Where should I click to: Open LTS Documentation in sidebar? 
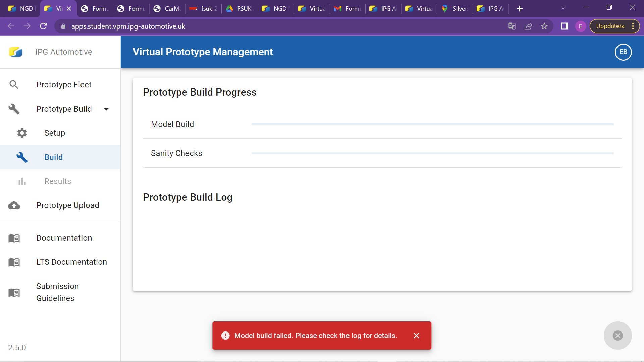60,262
